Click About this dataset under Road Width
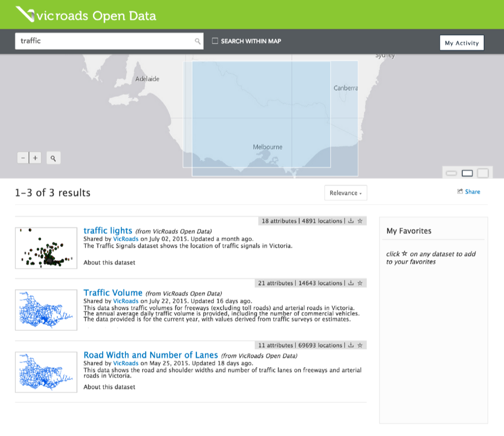The height and width of the screenshot is (436, 504). point(109,387)
